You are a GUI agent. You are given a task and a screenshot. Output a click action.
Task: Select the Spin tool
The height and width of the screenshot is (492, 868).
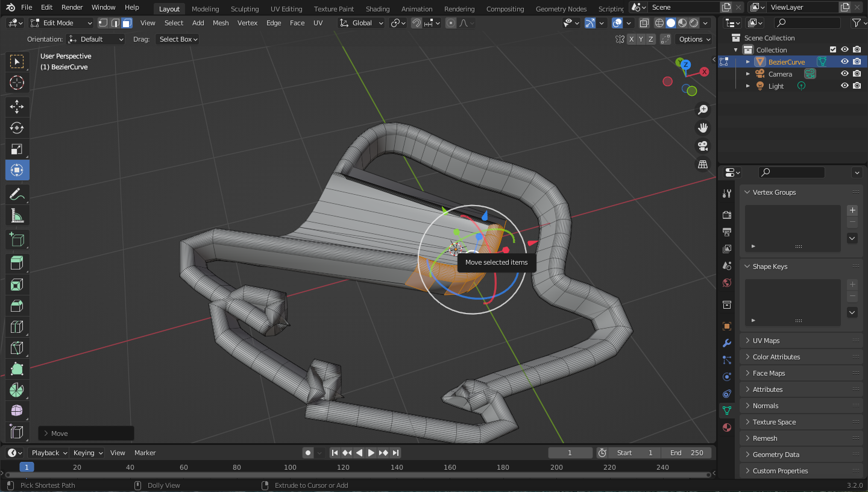(x=17, y=390)
